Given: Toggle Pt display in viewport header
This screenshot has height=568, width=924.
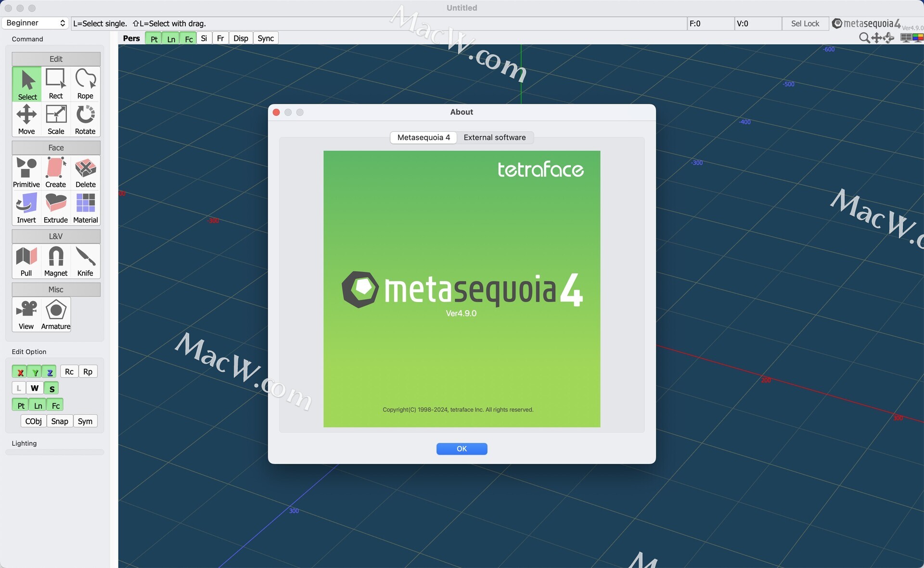Looking at the screenshot, I should [154, 38].
